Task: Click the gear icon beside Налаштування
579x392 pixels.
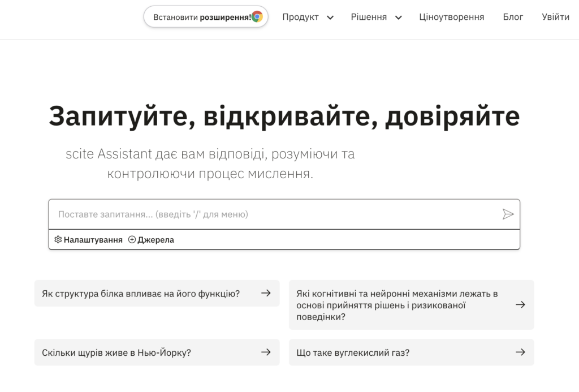Action: [x=58, y=240]
